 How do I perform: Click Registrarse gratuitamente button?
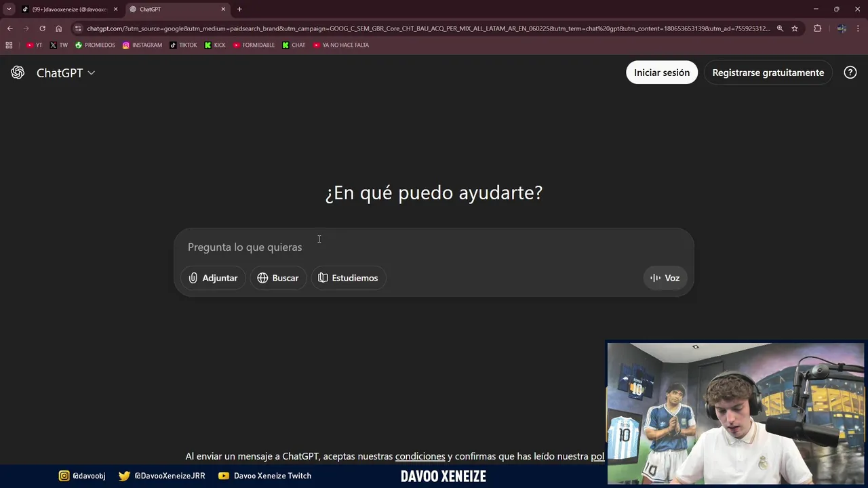point(768,73)
